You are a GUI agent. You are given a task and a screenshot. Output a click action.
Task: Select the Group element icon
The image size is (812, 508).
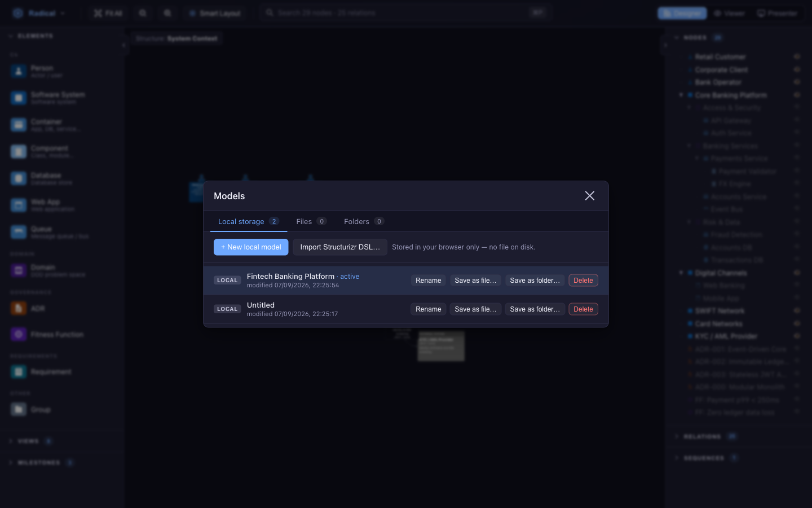19,409
